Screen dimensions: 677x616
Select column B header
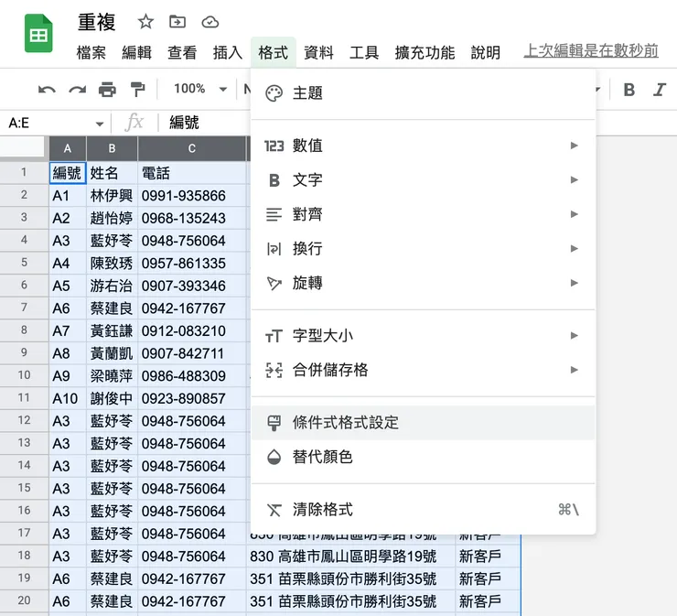pyautogui.click(x=113, y=148)
